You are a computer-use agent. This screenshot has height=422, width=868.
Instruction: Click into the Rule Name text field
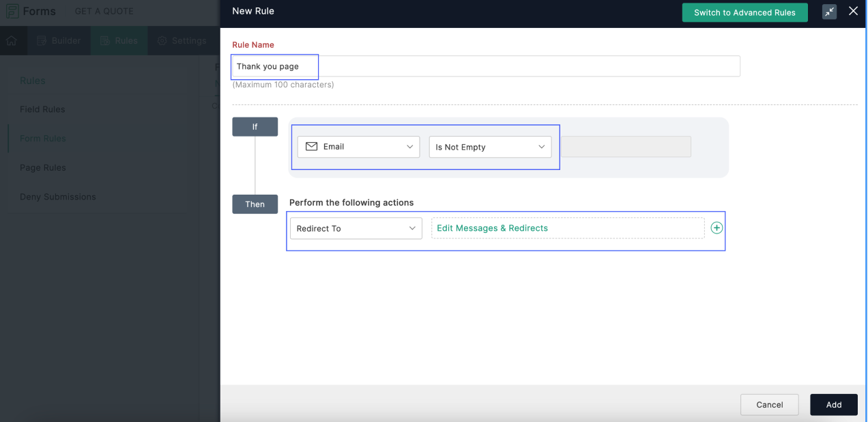click(486, 66)
